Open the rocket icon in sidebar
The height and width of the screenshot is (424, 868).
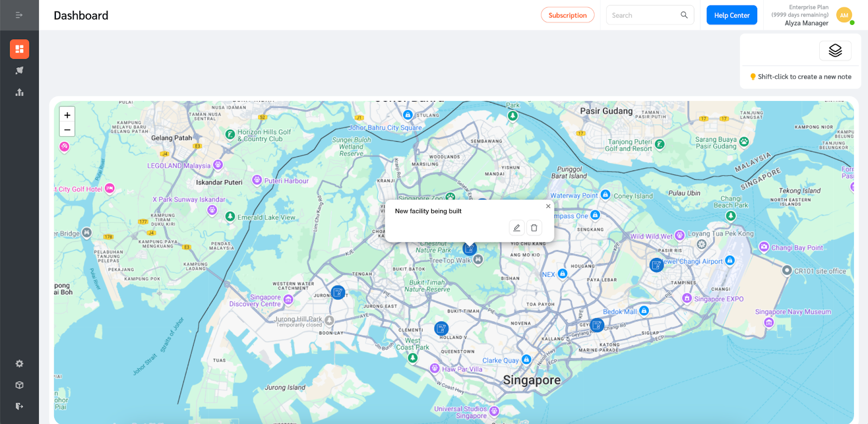tap(20, 71)
